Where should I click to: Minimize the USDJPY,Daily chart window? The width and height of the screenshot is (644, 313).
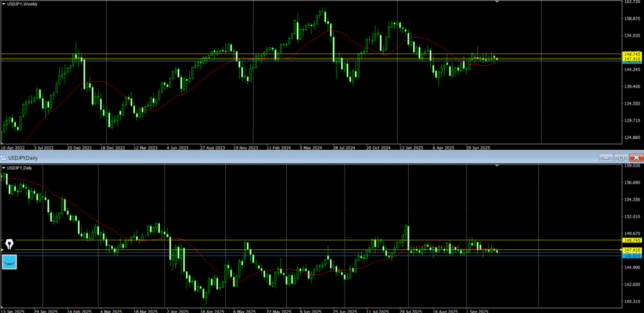point(604,157)
